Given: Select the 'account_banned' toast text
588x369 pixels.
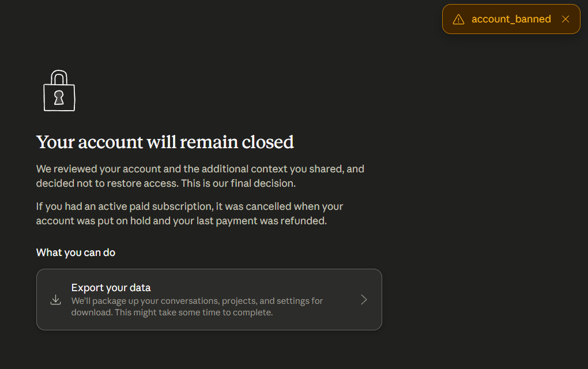Looking at the screenshot, I should point(511,19).
